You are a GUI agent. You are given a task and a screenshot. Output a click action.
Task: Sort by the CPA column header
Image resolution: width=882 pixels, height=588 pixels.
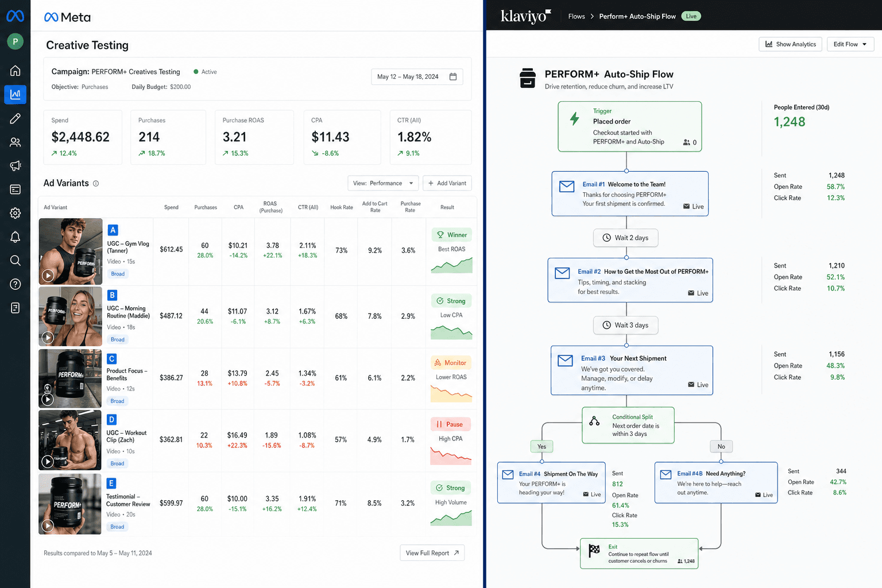tap(239, 207)
